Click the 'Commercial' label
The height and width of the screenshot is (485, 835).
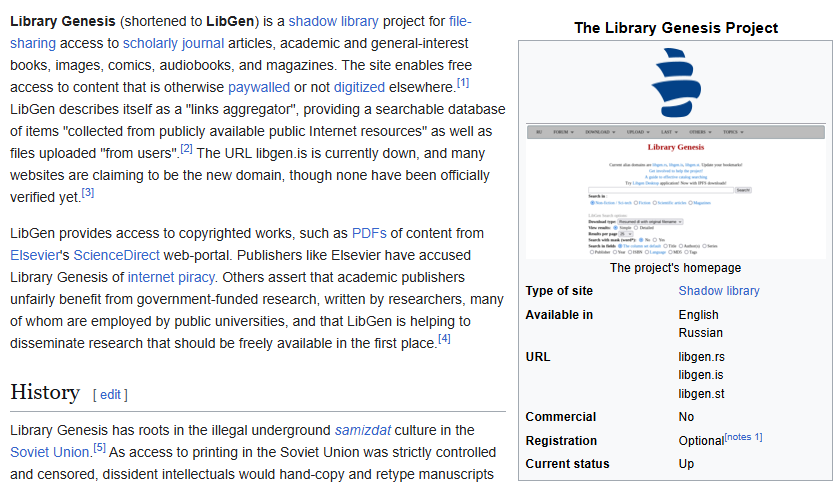point(561,417)
